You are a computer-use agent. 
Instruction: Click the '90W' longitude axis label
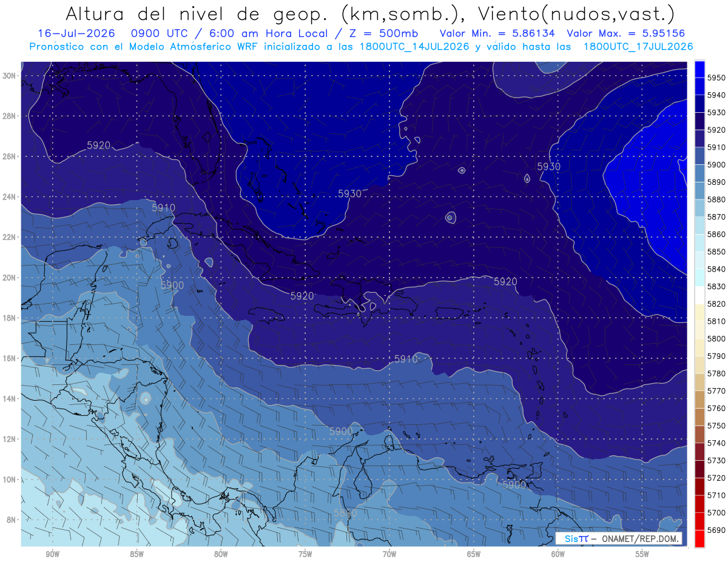(53, 554)
